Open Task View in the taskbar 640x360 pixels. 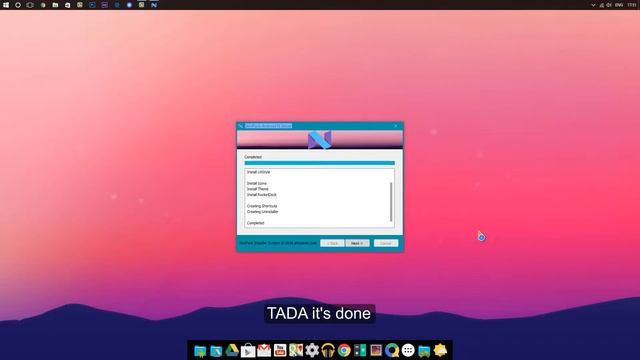click(x=30, y=5)
